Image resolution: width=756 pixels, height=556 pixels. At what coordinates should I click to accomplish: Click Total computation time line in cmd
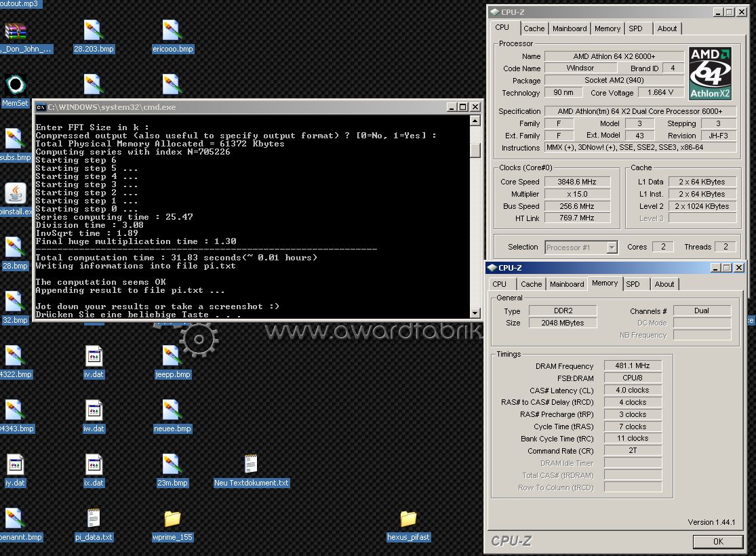176,258
